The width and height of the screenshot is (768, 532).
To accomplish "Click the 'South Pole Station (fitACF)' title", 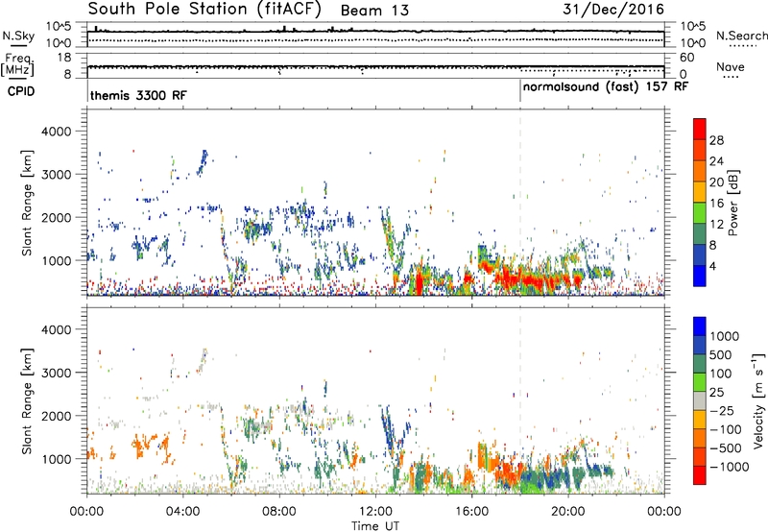I will coord(204,10).
